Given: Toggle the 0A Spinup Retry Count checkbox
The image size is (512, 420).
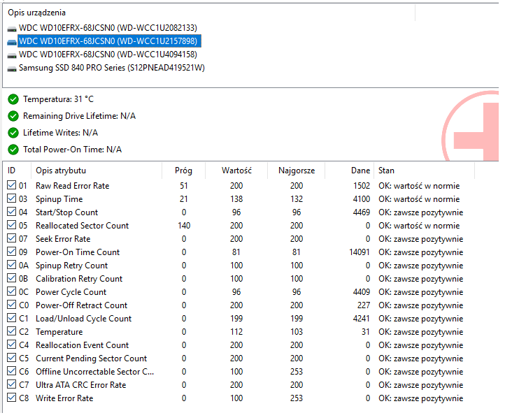Looking at the screenshot, I should 11,265.
